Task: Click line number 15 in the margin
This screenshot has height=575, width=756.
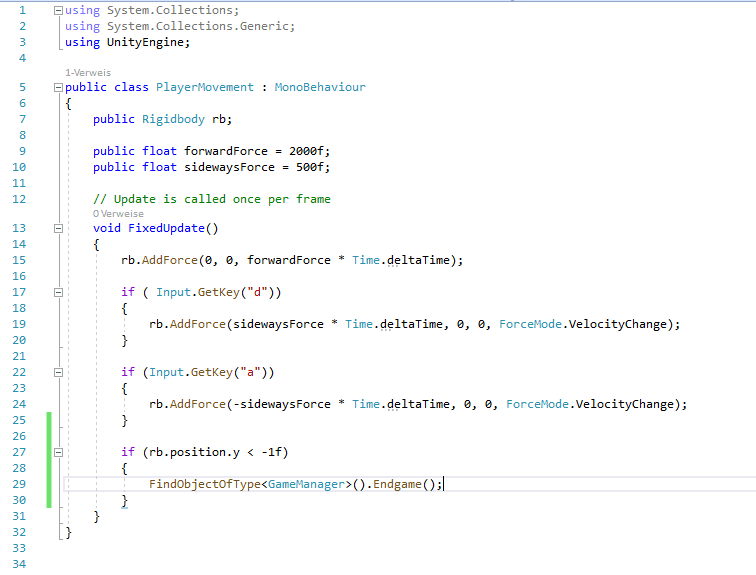Action: [x=20, y=260]
